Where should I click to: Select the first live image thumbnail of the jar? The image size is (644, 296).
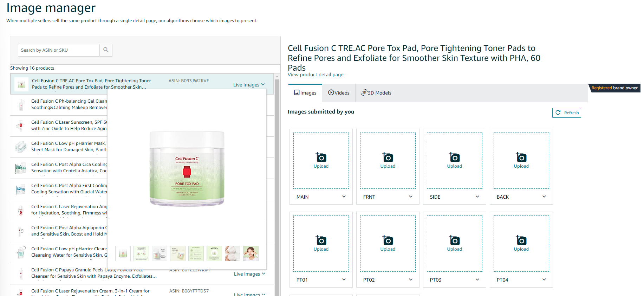click(123, 253)
